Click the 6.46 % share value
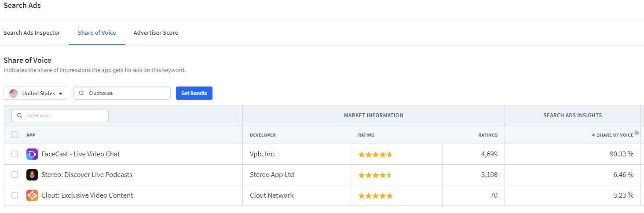The width and height of the screenshot is (644, 213). tap(623, 175)
